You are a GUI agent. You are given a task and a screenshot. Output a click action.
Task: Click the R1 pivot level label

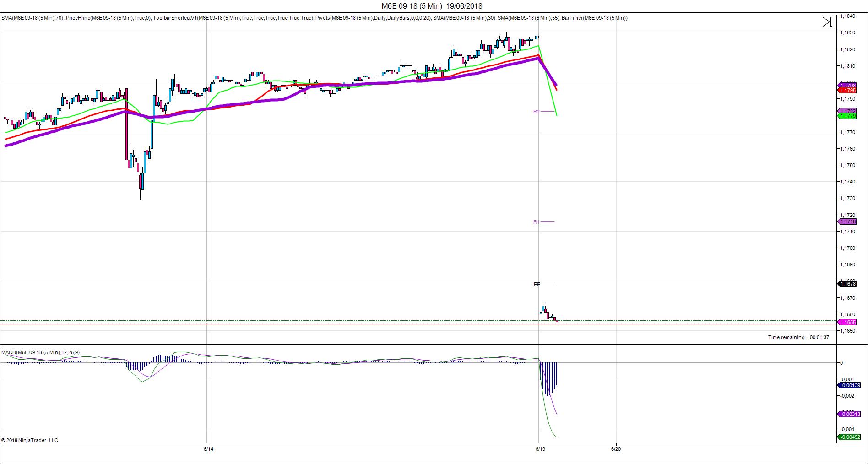click(x=537, y=222)
